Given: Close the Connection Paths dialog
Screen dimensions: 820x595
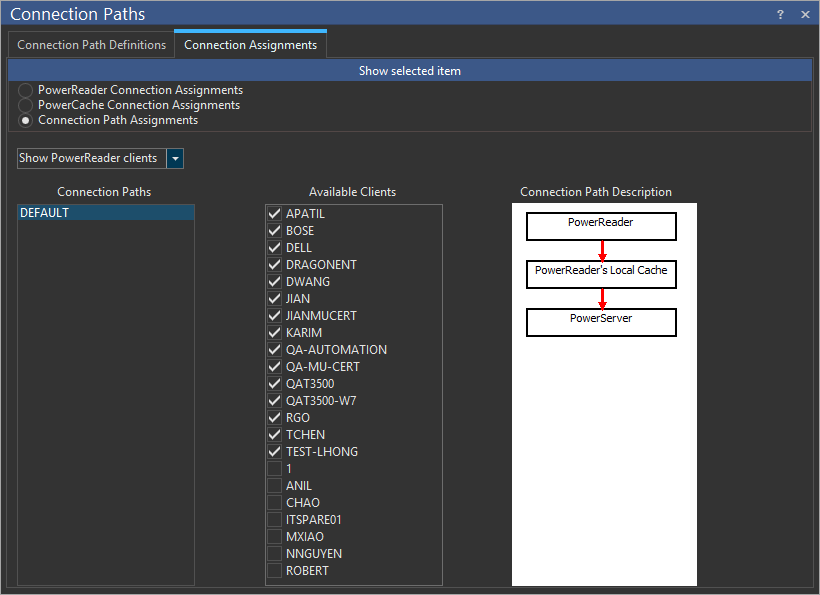Looking at the screenshot, I should click(x=805, y=15).
